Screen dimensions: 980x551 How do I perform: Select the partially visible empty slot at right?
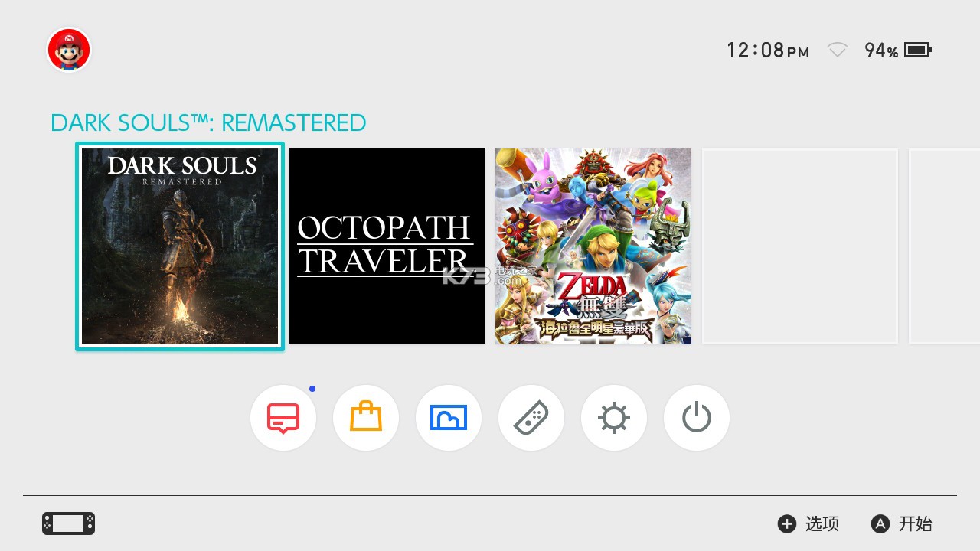944,246
